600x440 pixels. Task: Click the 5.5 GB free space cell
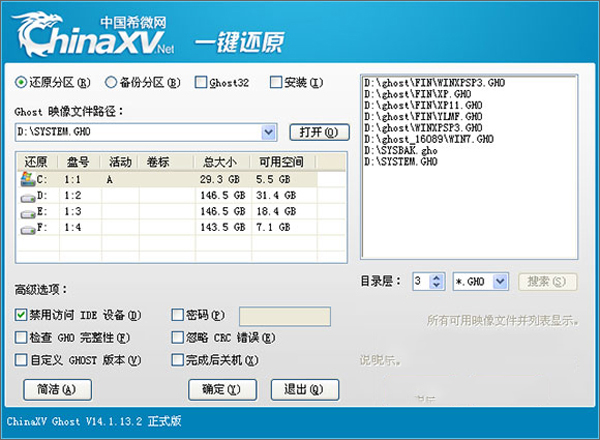(x=273, y=179)
